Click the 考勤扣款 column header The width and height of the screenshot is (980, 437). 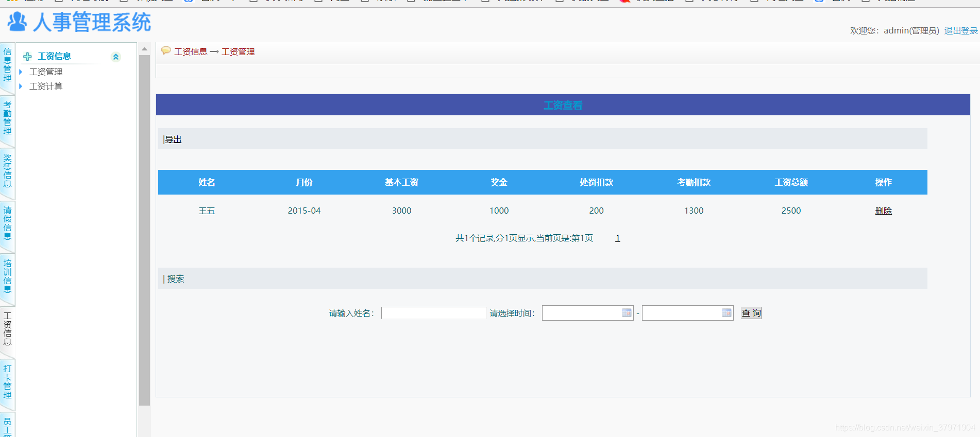tap(694, 182)
